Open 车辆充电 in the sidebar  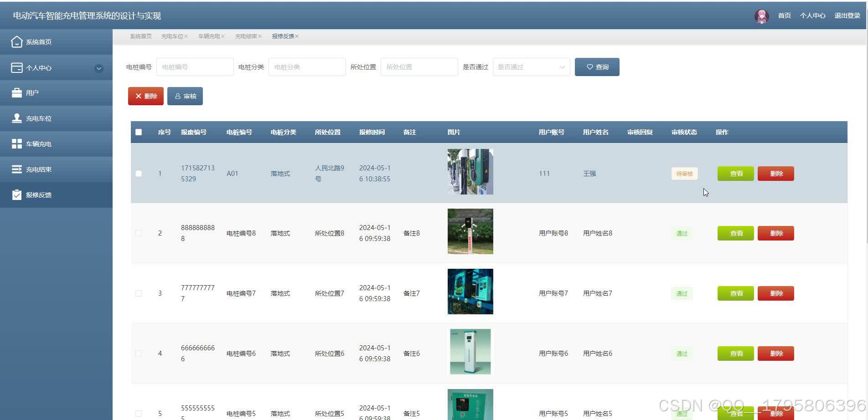click(x=56, y=144)
